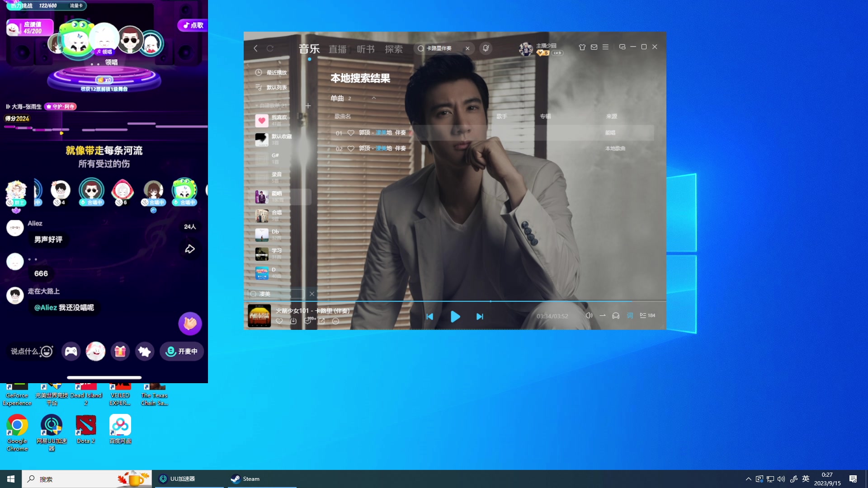
Task: Open the skin (shirt) icon
Action: pyautogui.click(x=582, y=47)
